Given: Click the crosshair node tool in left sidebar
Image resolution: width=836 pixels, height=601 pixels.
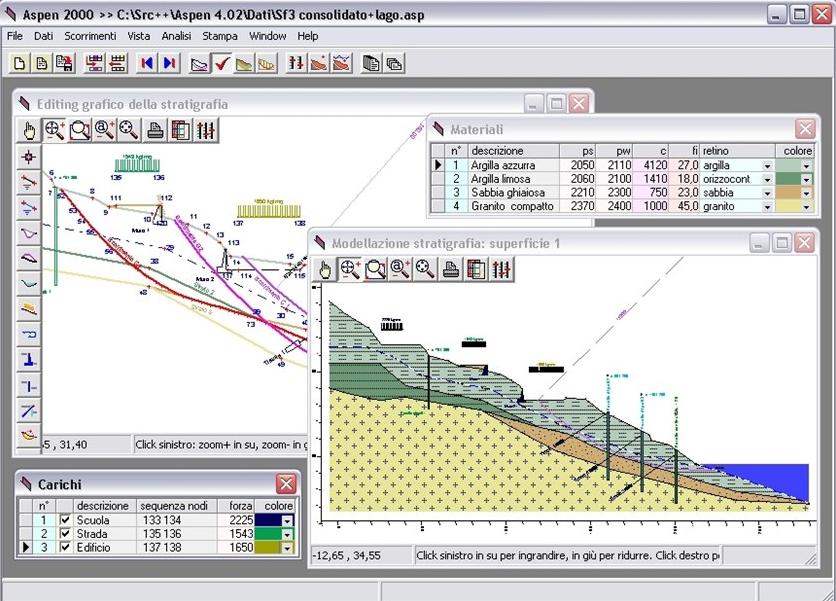Looking at the screenshot, I should 29,157.
